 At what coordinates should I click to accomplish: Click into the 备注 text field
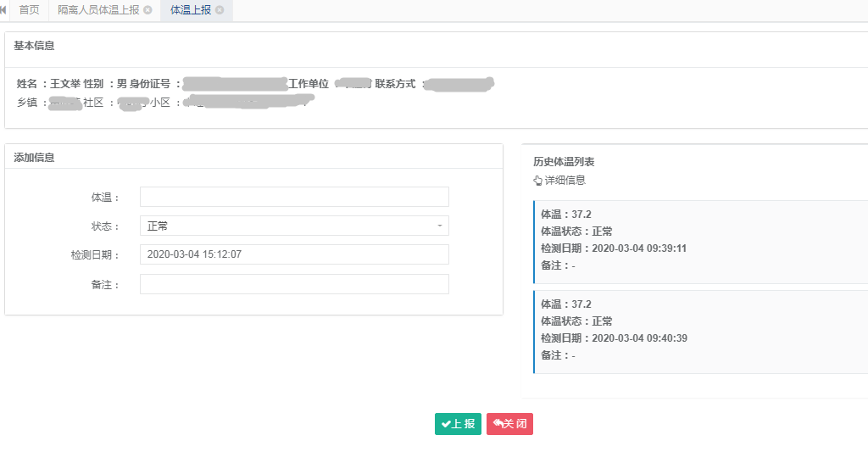(293, 284)
